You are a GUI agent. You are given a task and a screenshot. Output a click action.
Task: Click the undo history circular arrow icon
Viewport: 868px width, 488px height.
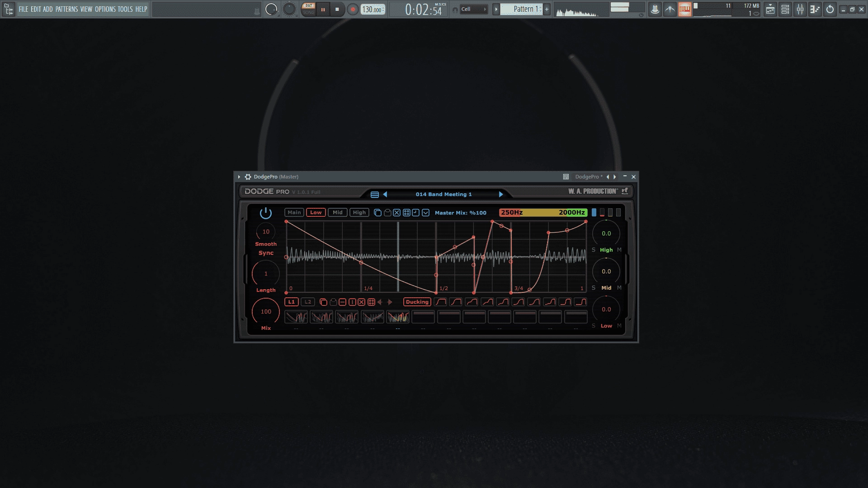[830, 9]
